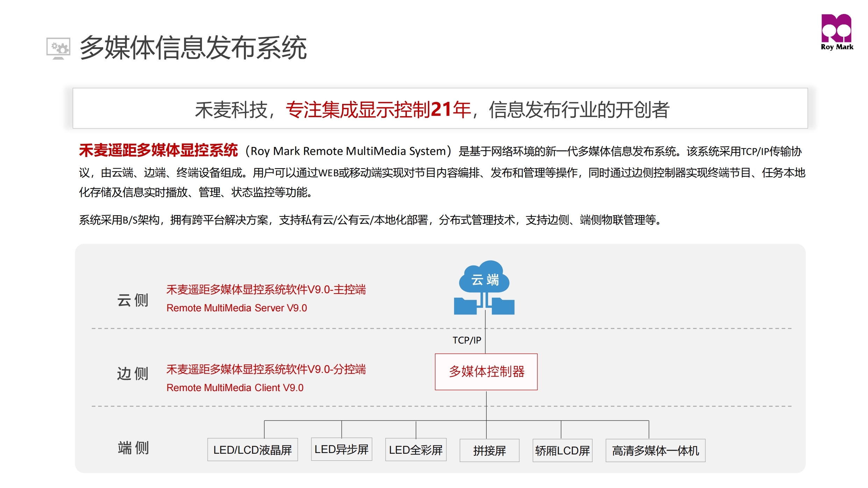Select the LED/LCD液晶屏 box

253,450
